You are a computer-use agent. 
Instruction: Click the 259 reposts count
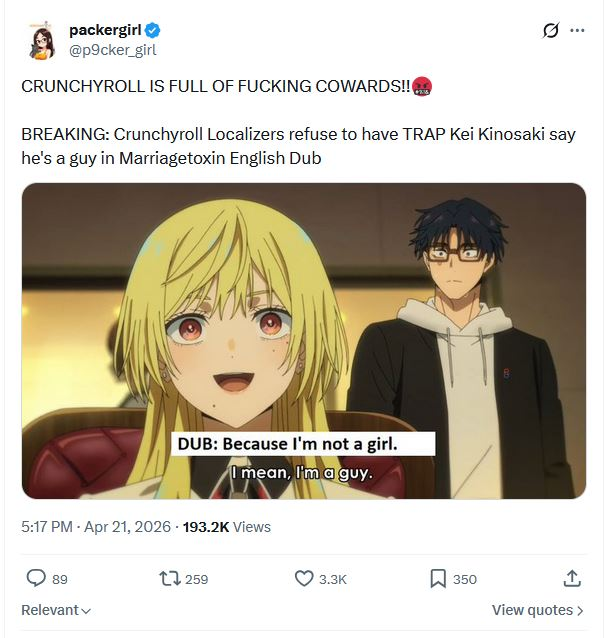pyautogui.click(x=197, y=579)
